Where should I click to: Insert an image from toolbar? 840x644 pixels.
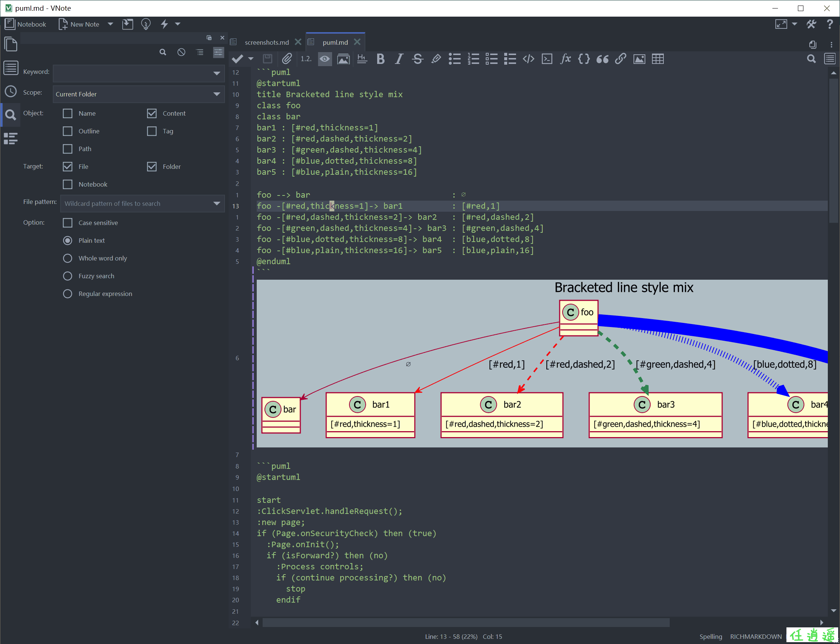pyautogui.click(x=639, y=59)
